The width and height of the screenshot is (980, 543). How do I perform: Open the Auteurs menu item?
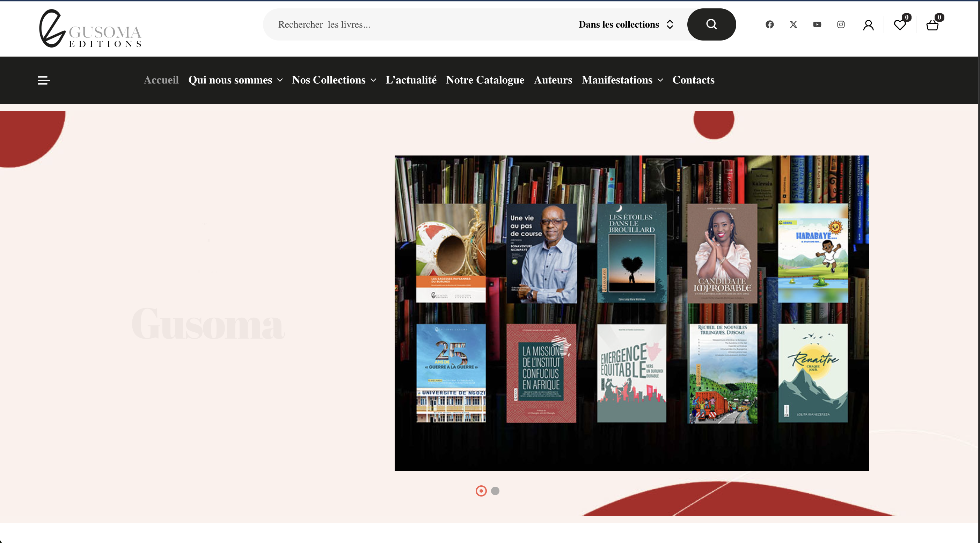(x=553, y=80)
